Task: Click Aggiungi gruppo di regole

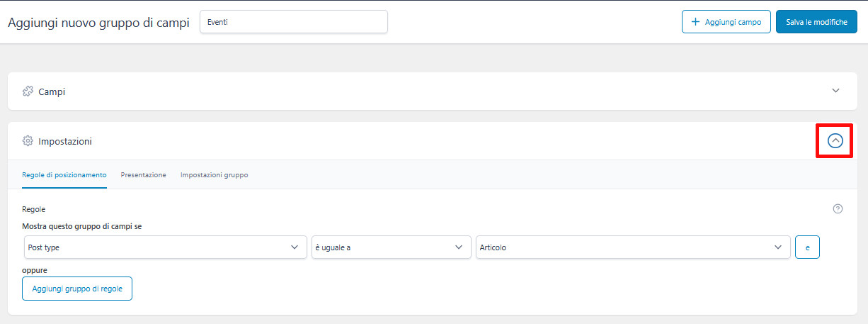Action: [x=77, y=289]
